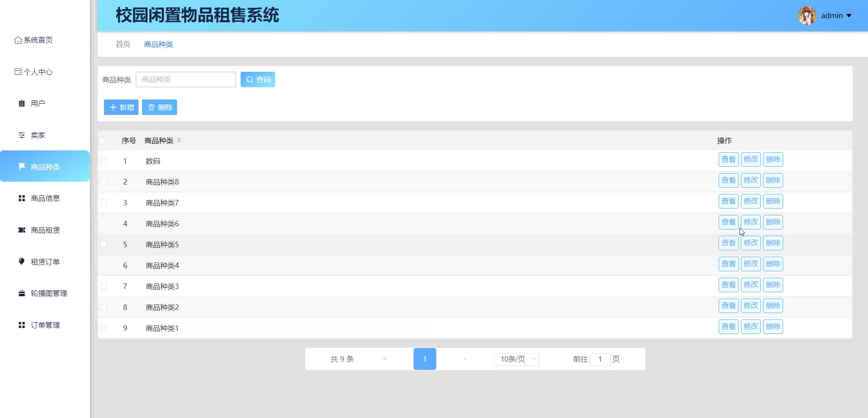Click the 校园闲置物品租赁系统 title
The height and width of the screenshot is (418, 868).
[x=197, y=15]
